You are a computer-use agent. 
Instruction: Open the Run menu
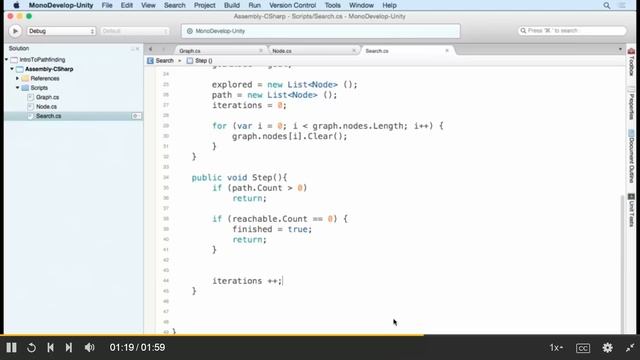tap(254, 5)
